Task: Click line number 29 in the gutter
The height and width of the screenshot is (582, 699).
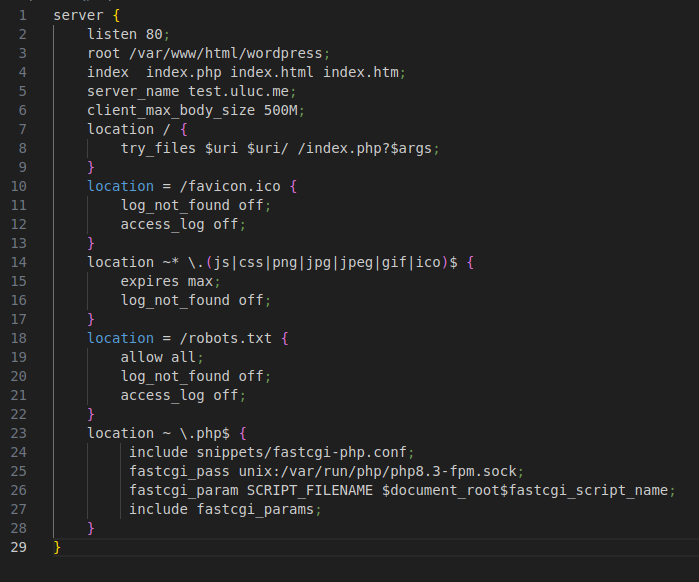Action: click(19, 548)
